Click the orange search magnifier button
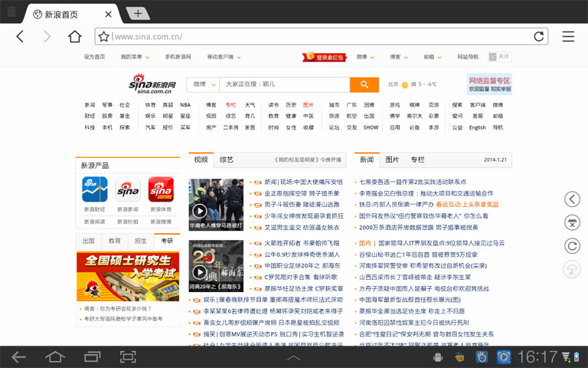The width and height of the screenshot is (588, 368). point(364,84)
